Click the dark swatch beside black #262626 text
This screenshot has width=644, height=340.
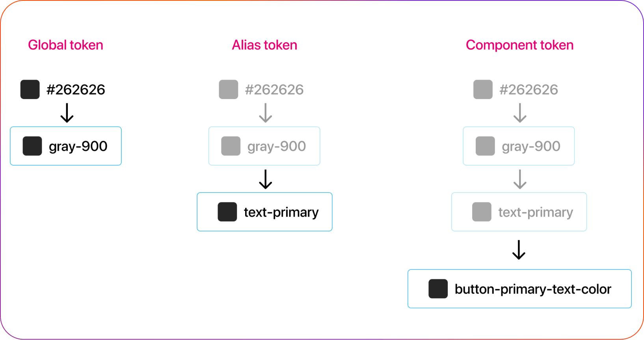pos(30,90)
